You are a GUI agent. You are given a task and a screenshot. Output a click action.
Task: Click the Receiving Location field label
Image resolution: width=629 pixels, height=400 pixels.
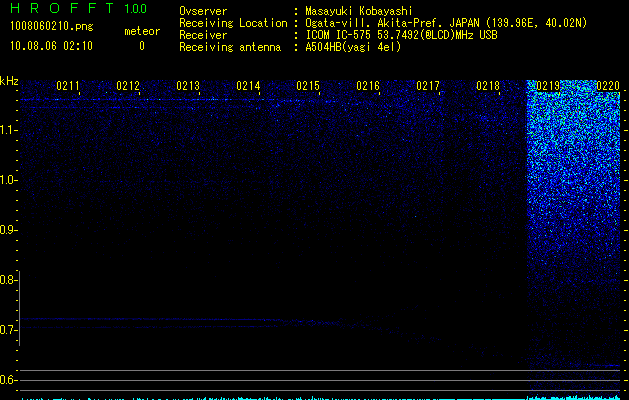[233, 23]
